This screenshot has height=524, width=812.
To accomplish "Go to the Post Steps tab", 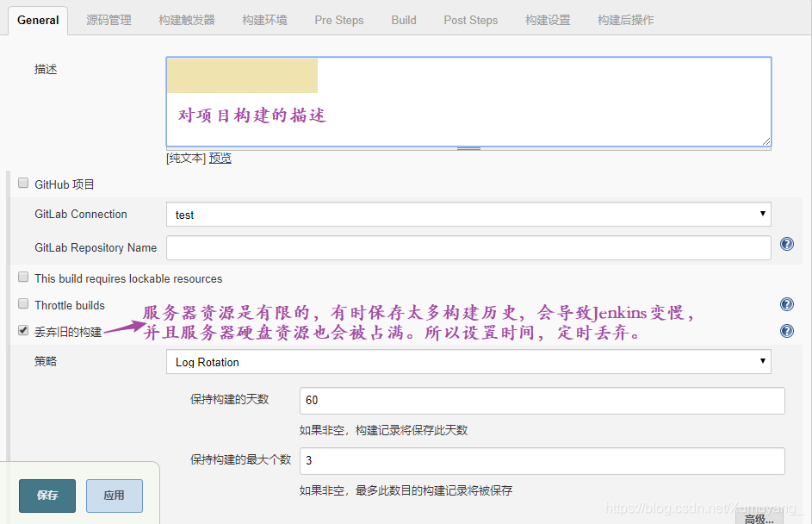I will tap(471, 20).
